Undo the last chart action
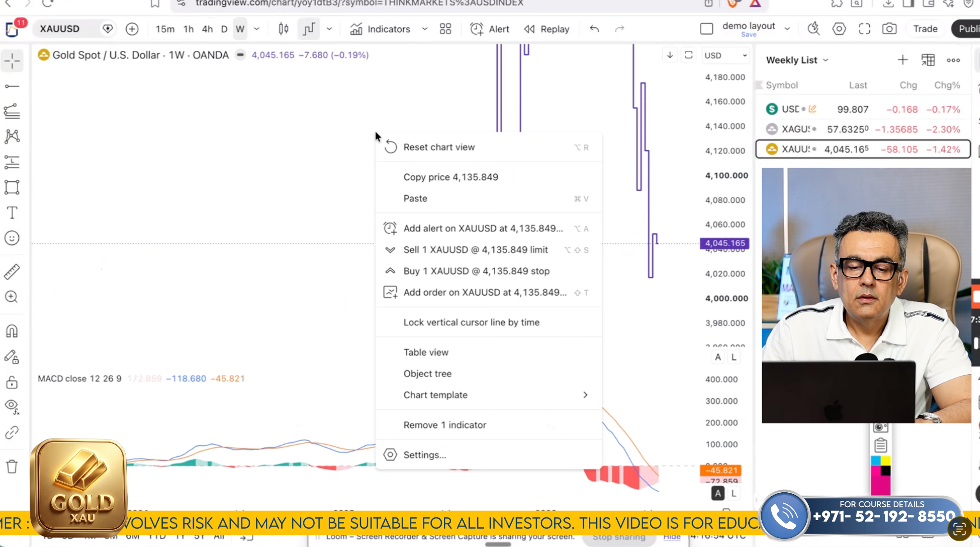The image size is (980, 547). tap(595, 29)
